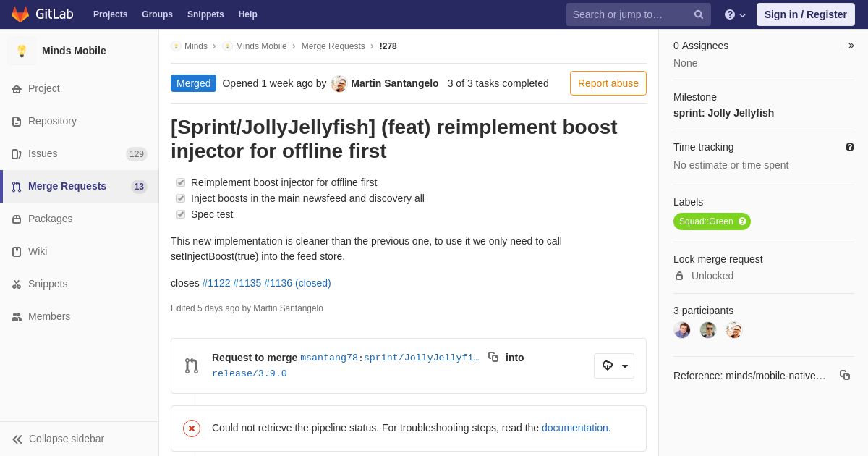Click the sprint/JollyJellyfi… source branch link

(422, 358)
